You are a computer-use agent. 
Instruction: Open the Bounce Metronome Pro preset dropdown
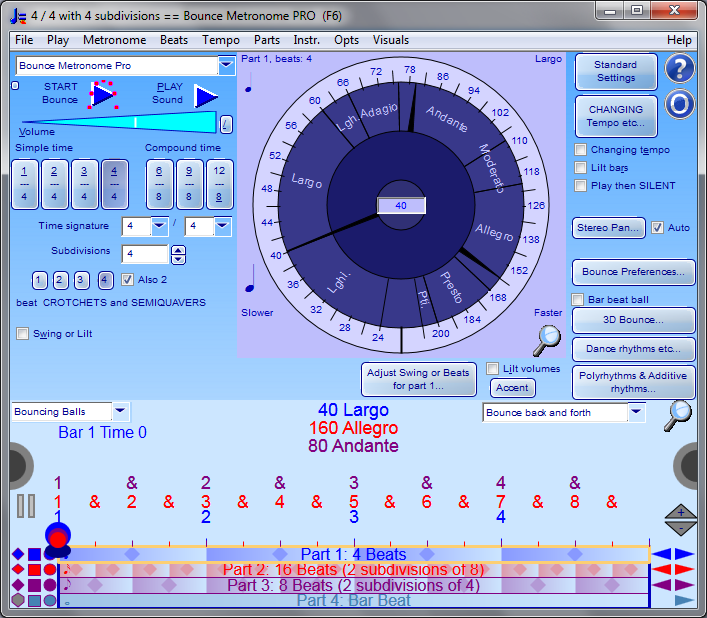226,65
